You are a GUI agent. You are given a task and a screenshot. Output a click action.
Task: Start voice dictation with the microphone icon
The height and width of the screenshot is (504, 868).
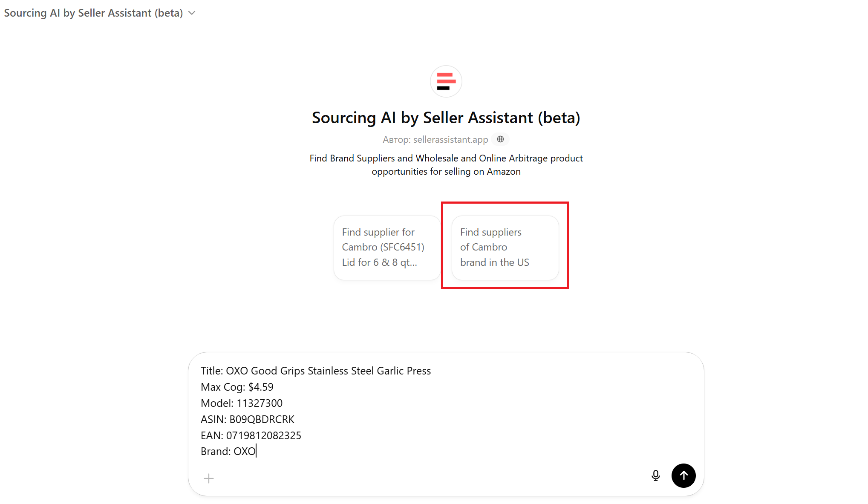tap(655, 475)
